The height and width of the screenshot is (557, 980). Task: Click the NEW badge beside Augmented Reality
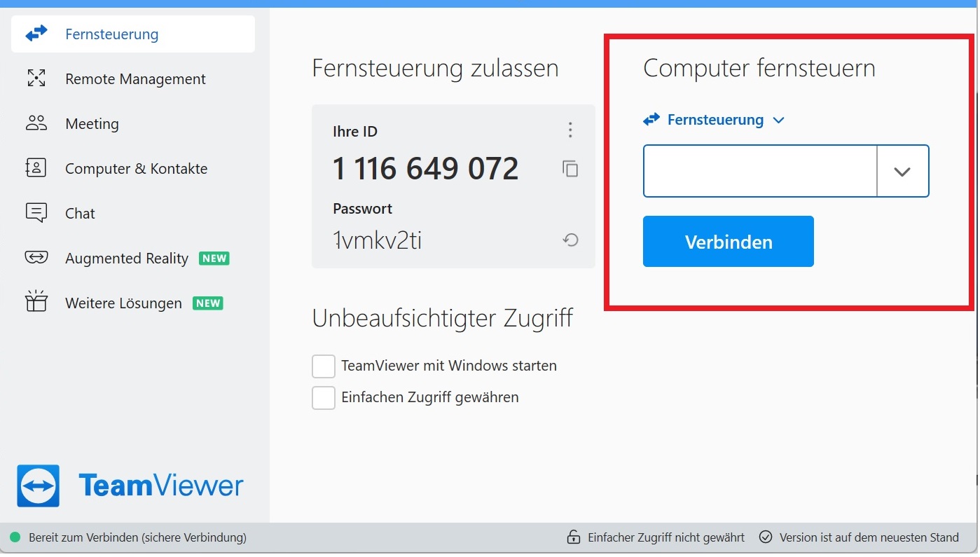[x=214, y=259]
